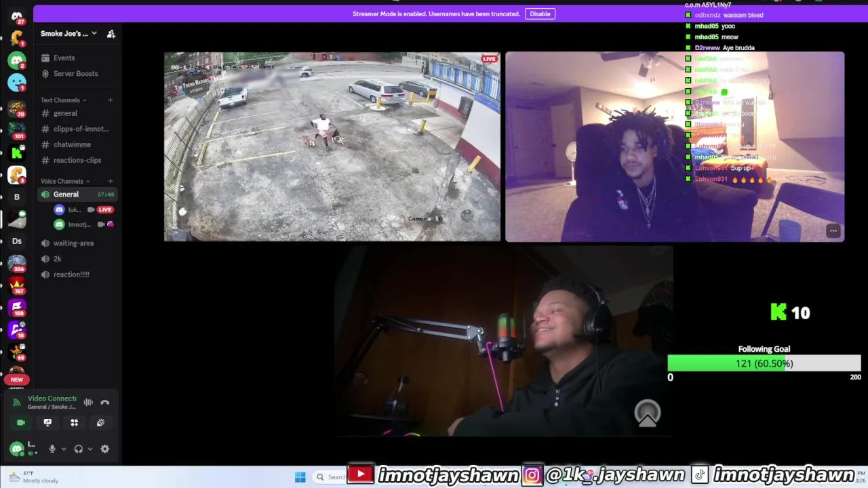Open the weather widget showing Mostly cloudy
The image size is (868, 488).
pos(33,477)
